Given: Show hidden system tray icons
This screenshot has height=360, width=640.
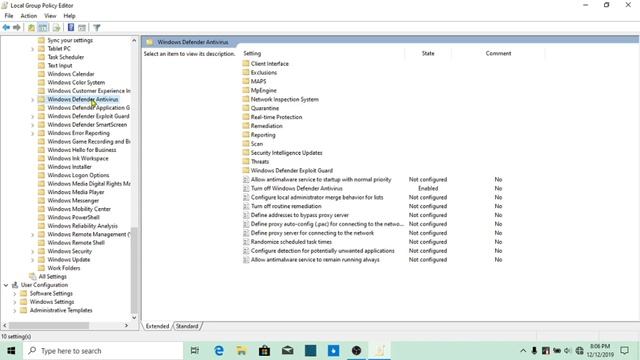Looking at the screenshot, I should pos(523,351).
